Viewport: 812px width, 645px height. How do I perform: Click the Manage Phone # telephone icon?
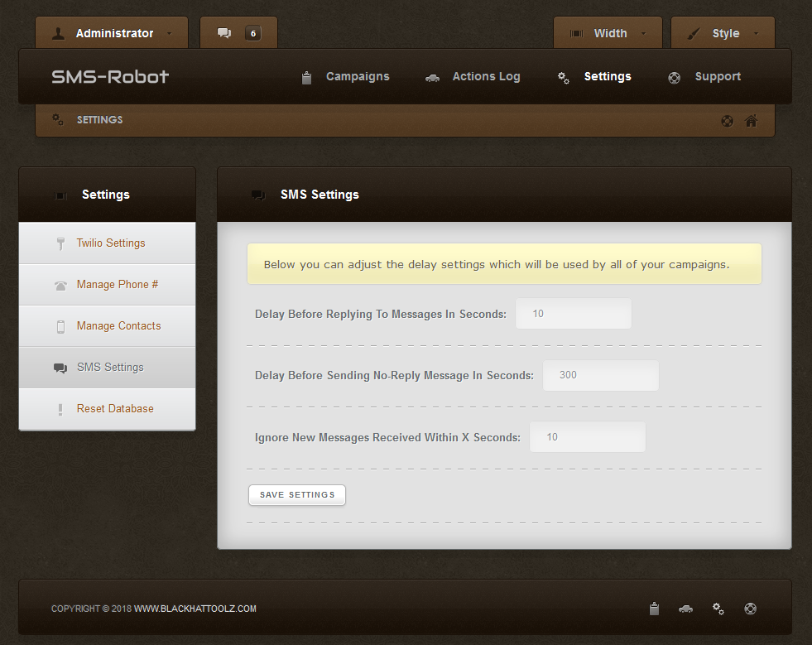(60, 286)
